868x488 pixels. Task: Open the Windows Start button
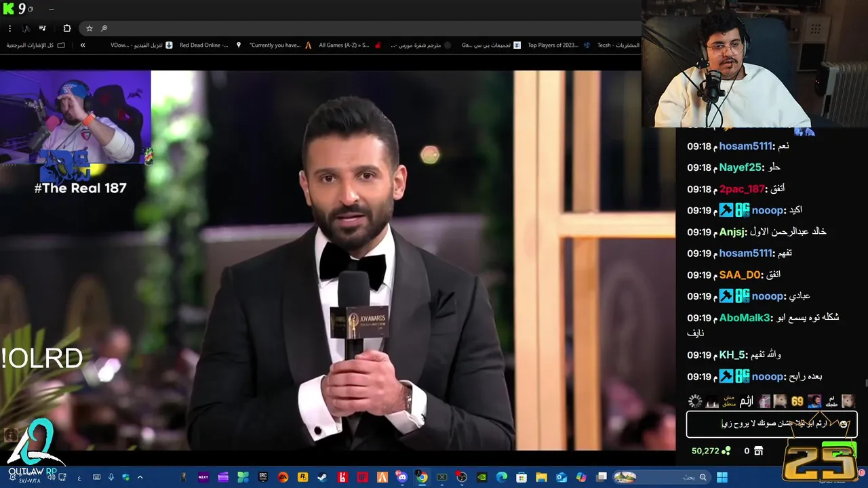click(x=722, y=478)
